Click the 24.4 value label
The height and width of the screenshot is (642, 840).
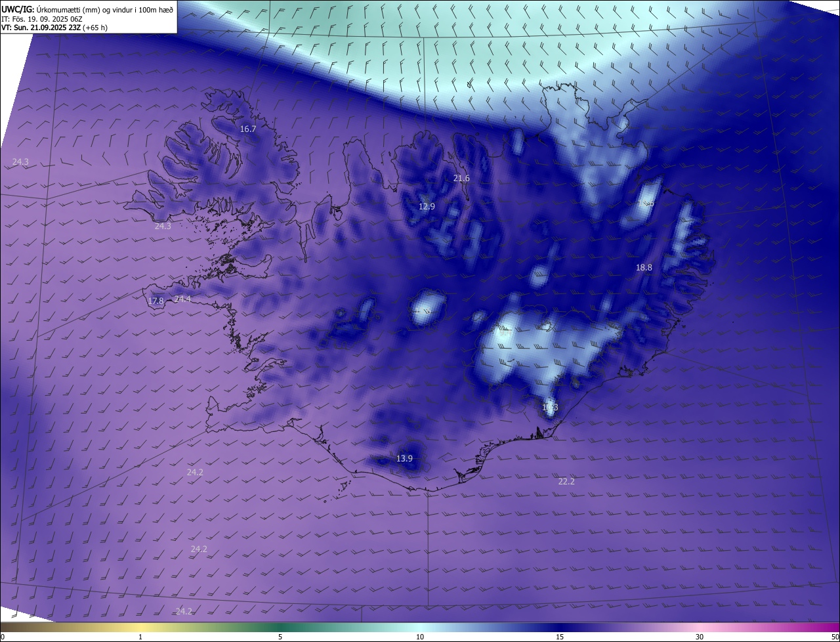click(182, 299)
